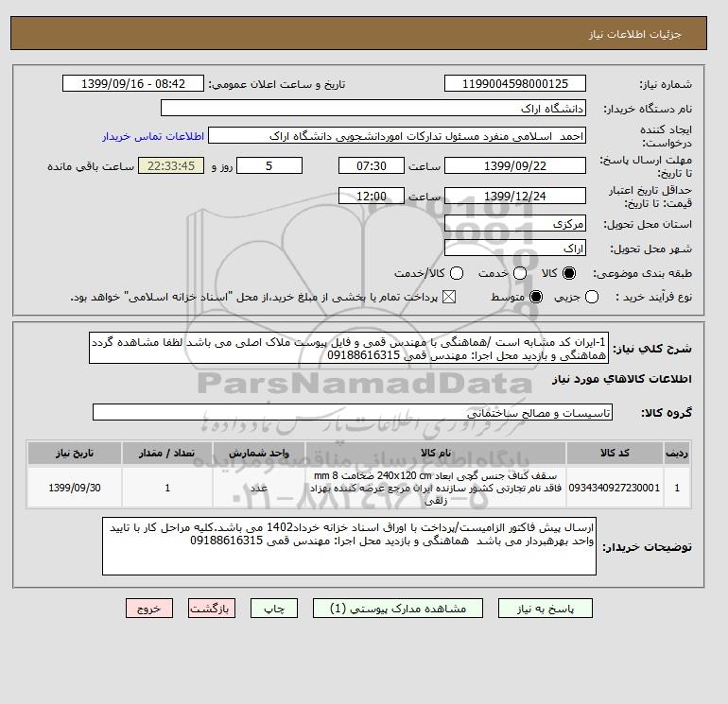The height and width of the screenshot is (704, 728).
Task: Click the remaining days field showing 5
Action: (x=269, y=165)
